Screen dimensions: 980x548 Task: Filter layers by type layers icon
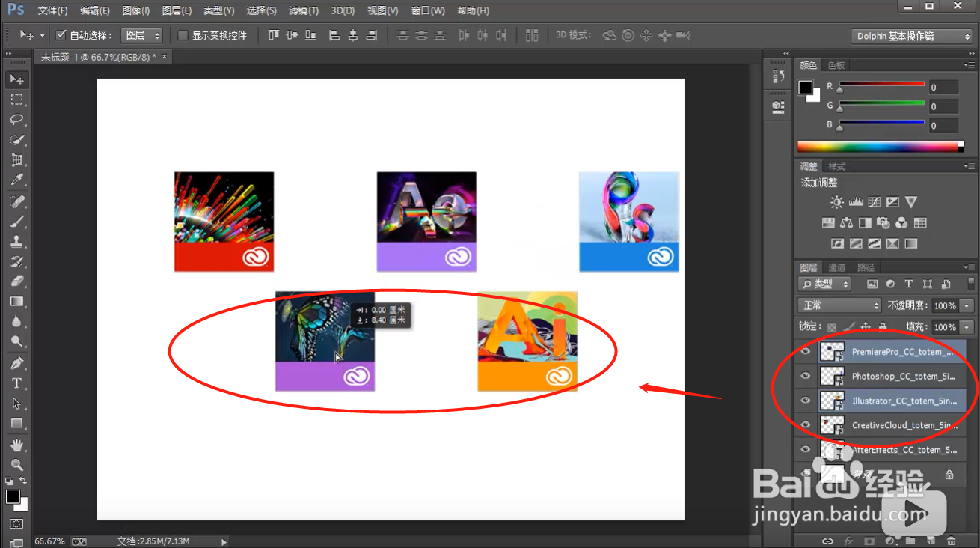click(908, 284)
